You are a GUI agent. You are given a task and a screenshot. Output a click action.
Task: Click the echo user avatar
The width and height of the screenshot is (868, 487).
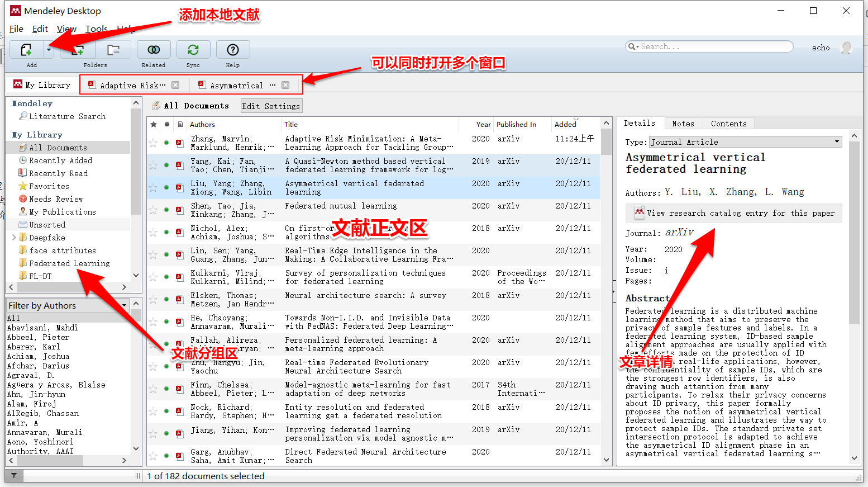[x=846, y=48]
